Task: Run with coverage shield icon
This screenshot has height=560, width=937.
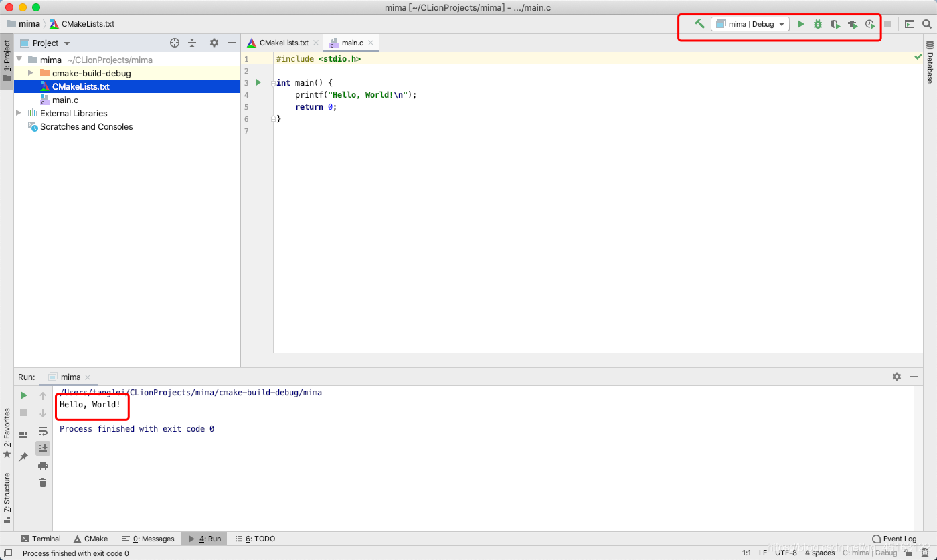Action: pos(835,24)
